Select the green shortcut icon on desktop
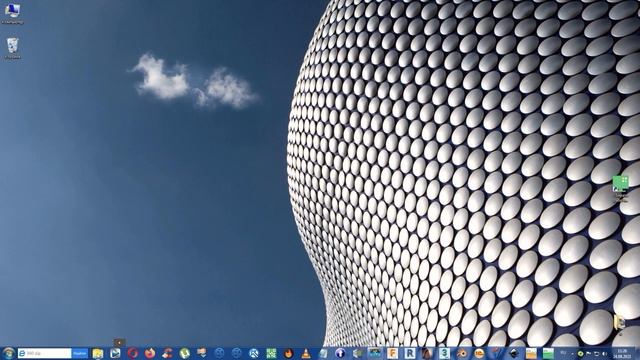 click(x=620, y=188)
